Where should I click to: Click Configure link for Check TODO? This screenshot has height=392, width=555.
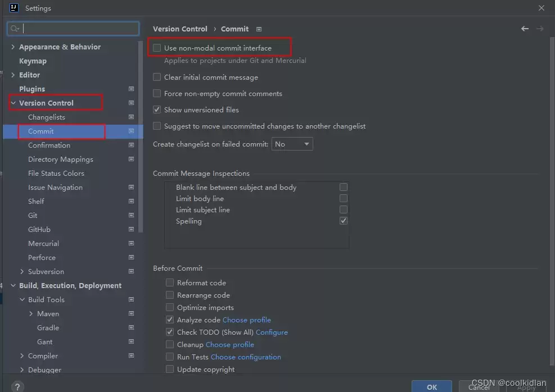(272, 332)
